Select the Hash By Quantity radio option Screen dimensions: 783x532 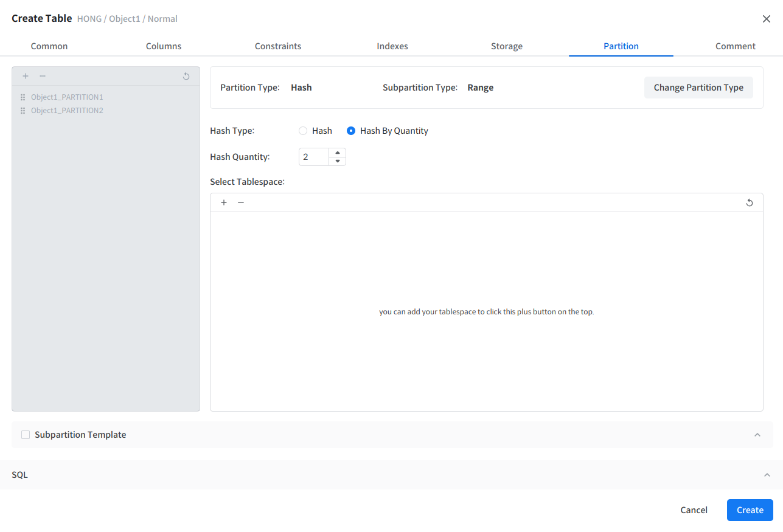[x=351, y=131]
